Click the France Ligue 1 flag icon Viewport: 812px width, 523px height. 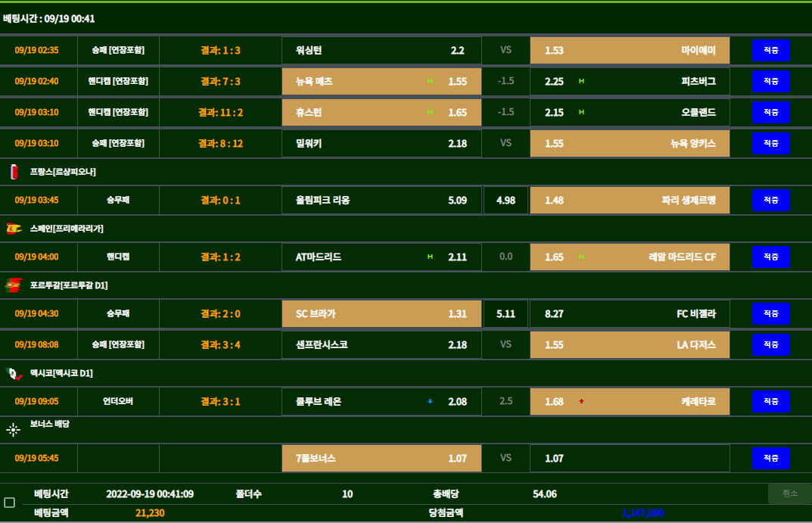14,172
